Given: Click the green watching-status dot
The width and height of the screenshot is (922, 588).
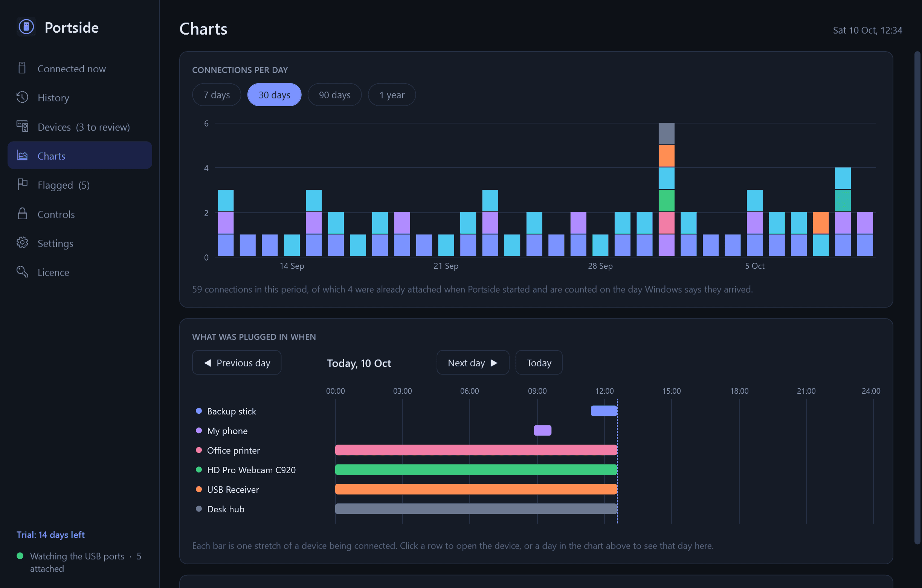Looking at the screenshot, I should [20, 556].
